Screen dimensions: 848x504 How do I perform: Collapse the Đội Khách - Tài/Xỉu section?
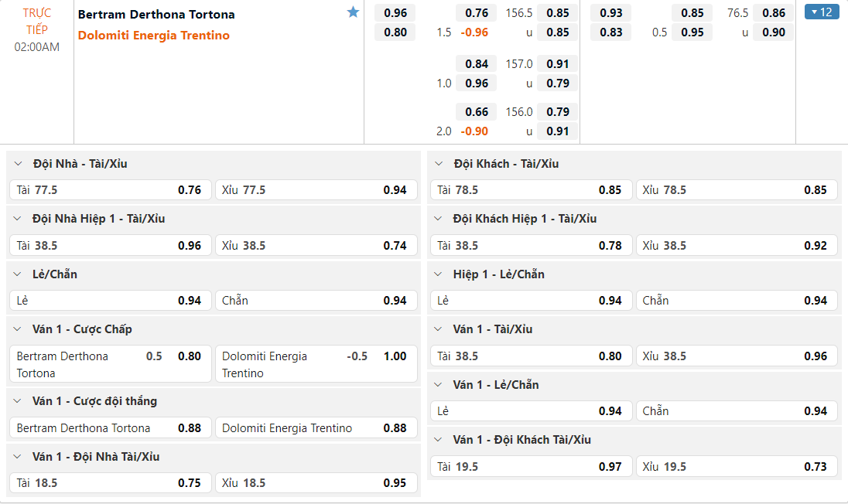click(x=439, y=164)
